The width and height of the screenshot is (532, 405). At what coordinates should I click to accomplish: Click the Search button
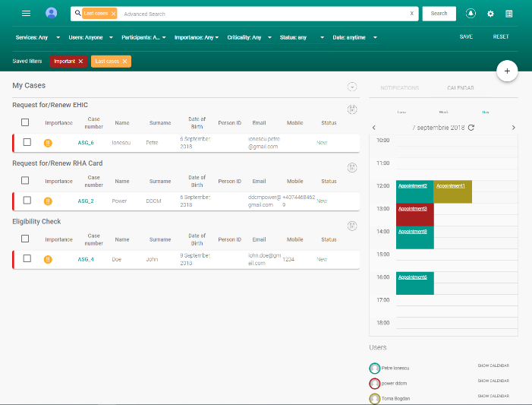439,13
